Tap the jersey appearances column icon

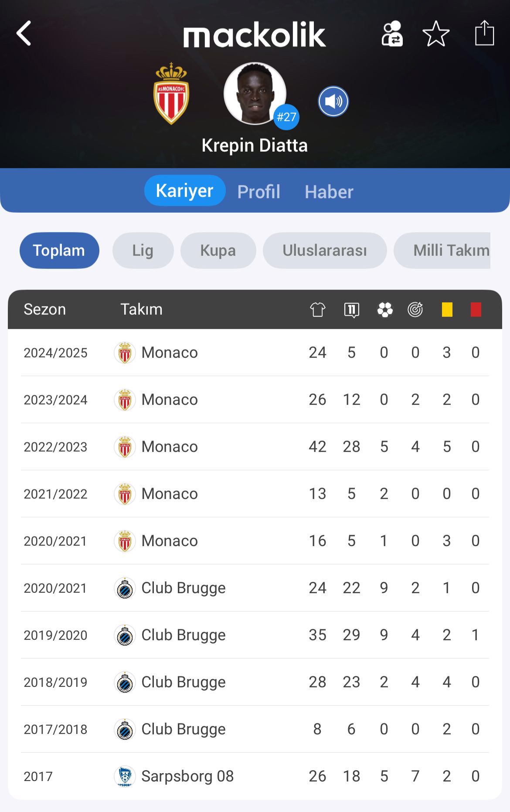pos(318,309)
